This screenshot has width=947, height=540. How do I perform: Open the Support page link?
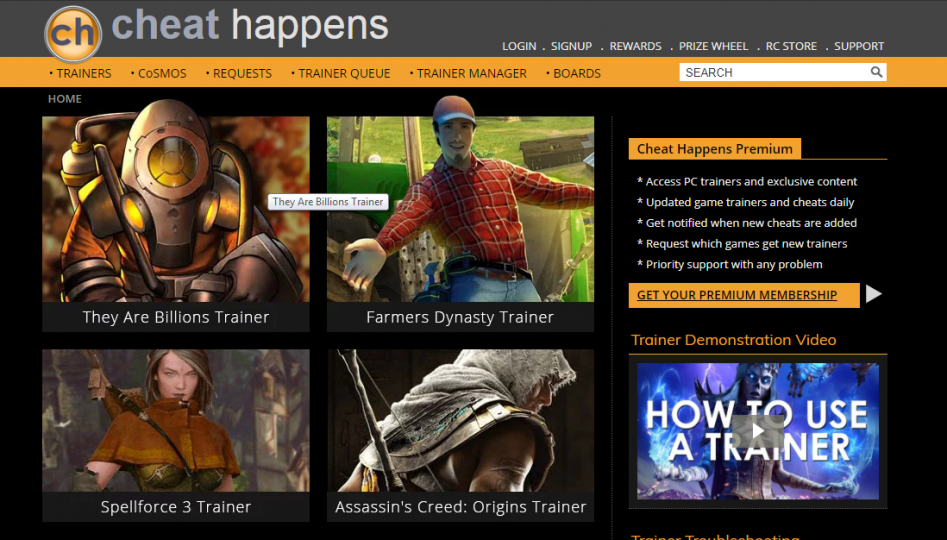tap(859, 46)
